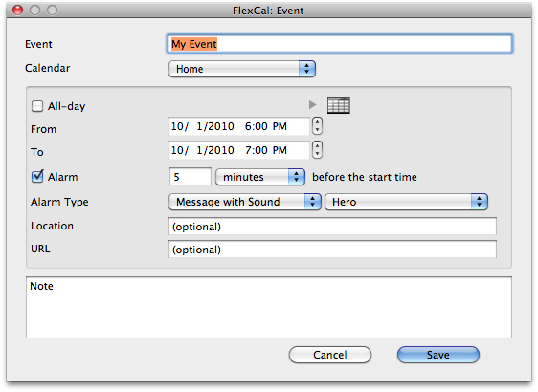The width and height of the screenshot is (538, 392).
Task: Click the From date stepper arrows
Action: (x=318, y=126)
